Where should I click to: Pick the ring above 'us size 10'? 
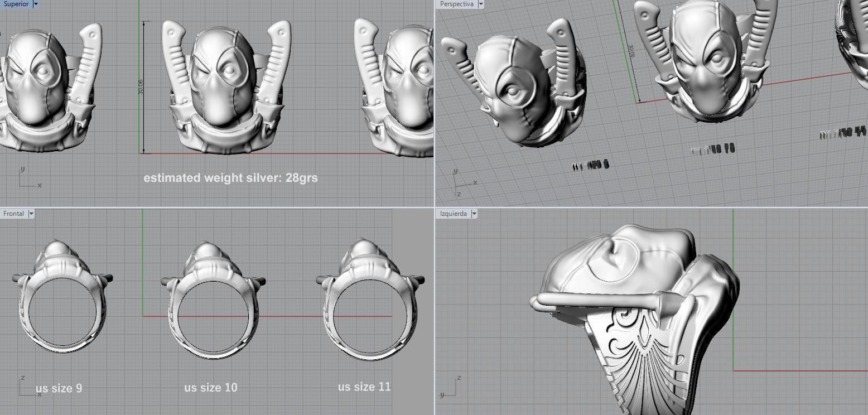212,300
